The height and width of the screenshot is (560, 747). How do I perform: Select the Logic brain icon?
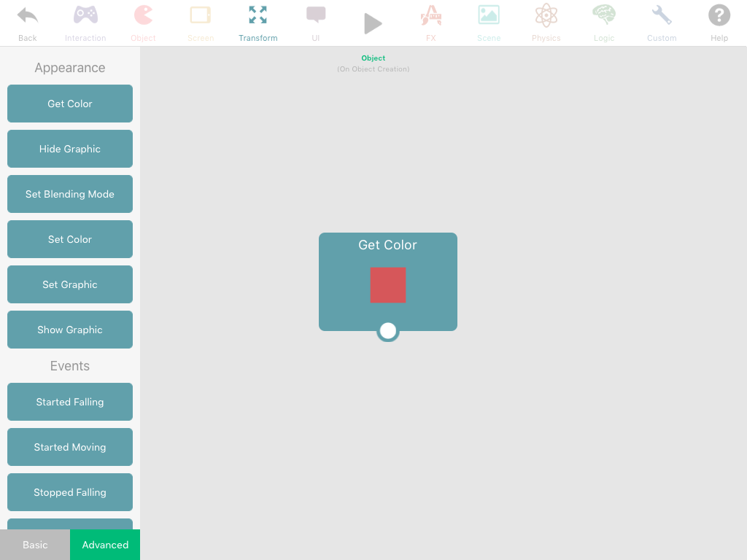(604, 16)
